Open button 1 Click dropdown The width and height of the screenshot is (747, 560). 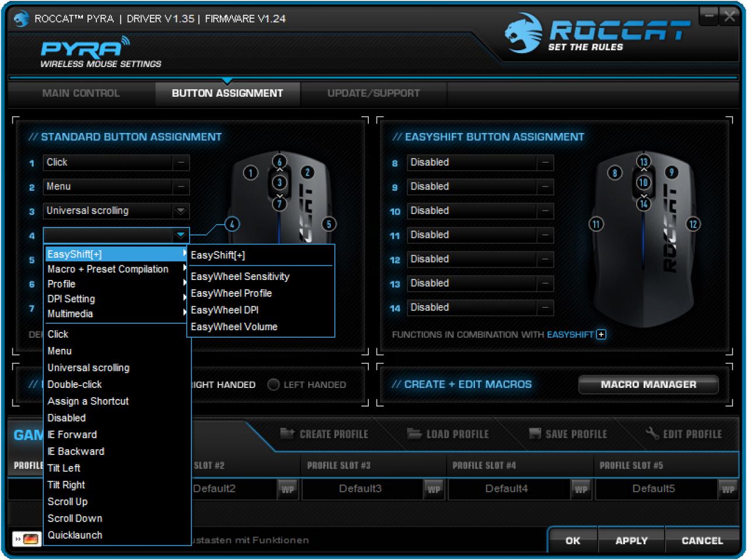pos(116,163)
